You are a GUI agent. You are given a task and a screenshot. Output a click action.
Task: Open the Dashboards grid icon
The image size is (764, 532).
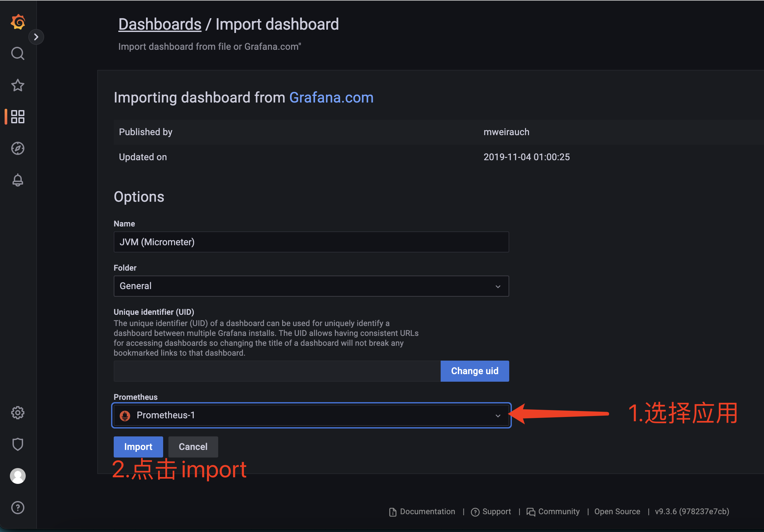[x=18, y=117]
